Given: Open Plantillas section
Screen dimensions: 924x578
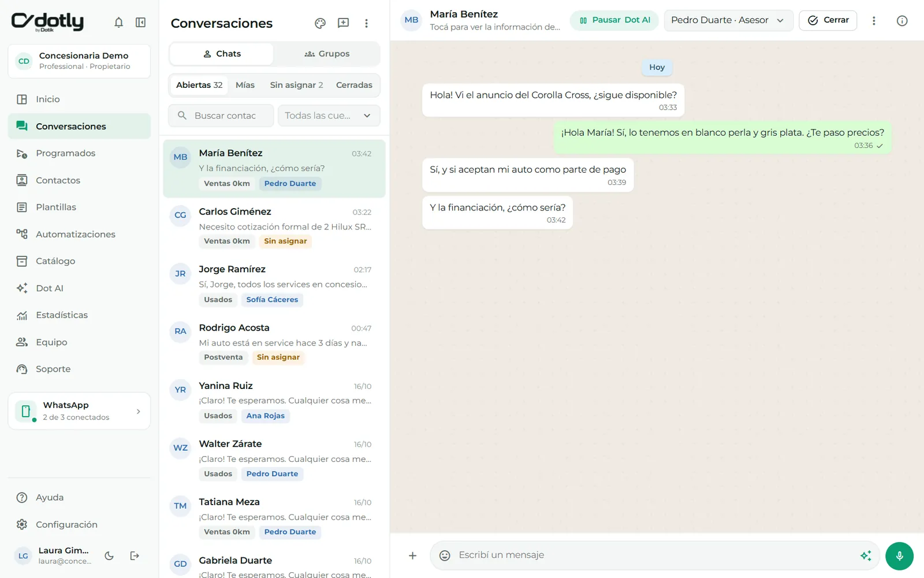Looking at the screenshot, I should click(79, 207).
